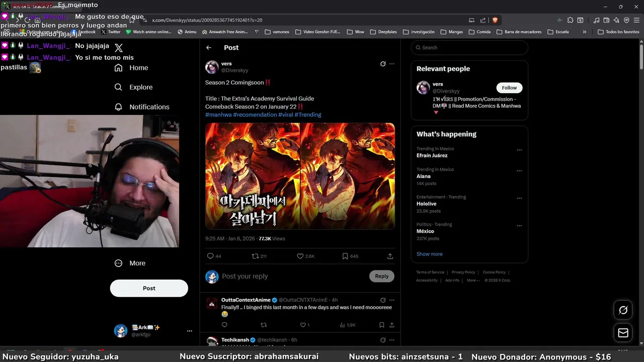Open three-dot menu on vers post
Image resolution: width=644 pixels, height=362 pixels.
[392, 64]
